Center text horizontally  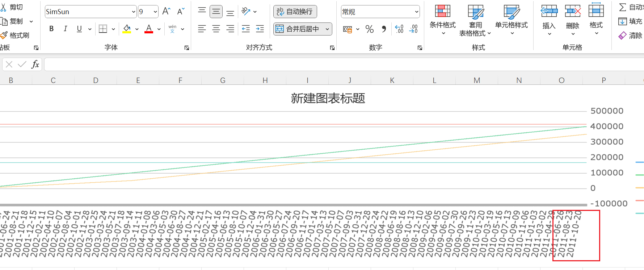point(216,29)
